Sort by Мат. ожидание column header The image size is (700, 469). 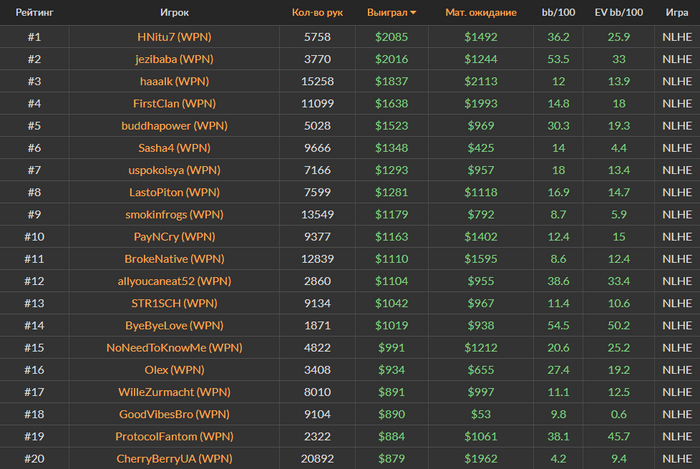(x=481, y=12)
